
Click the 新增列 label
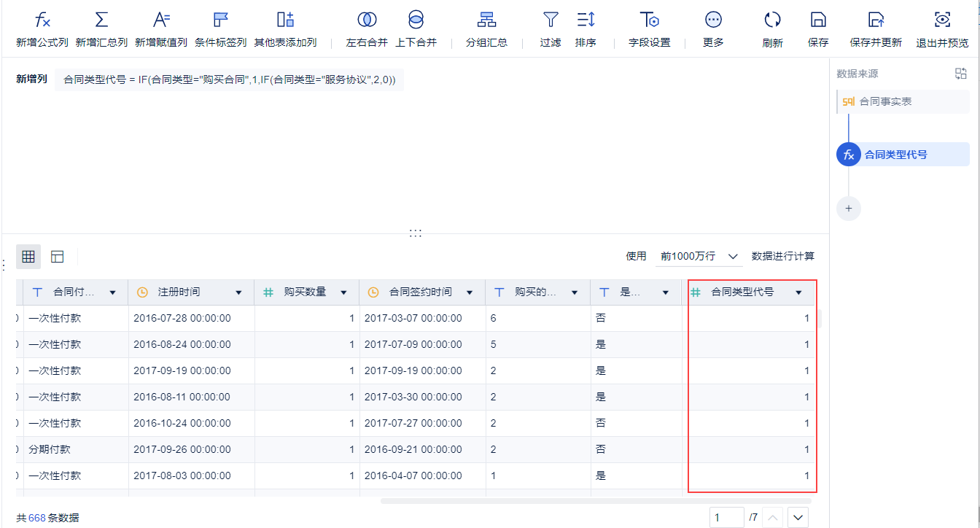pyautogui.click(x=31, y=79)
